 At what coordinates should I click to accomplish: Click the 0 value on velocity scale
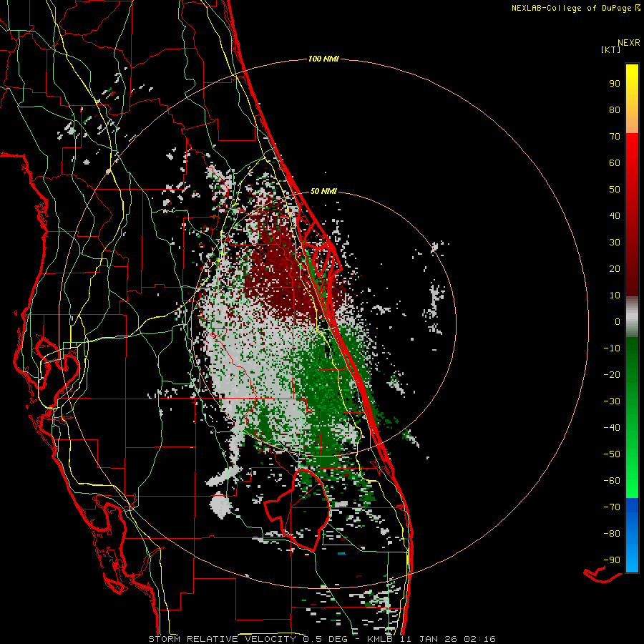618,322
